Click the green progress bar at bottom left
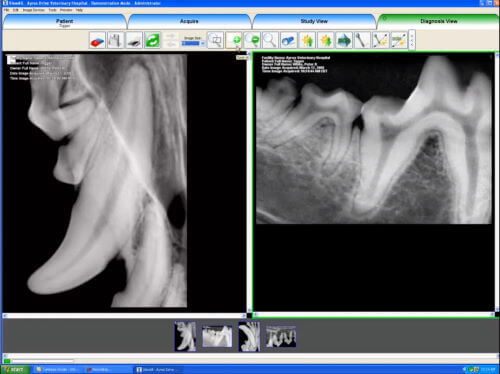This screenshot has width=500, height=374. (x=7, y=361)
